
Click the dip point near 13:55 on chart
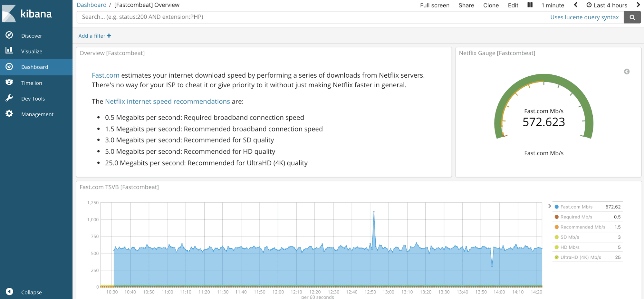(x=492, y=266)
